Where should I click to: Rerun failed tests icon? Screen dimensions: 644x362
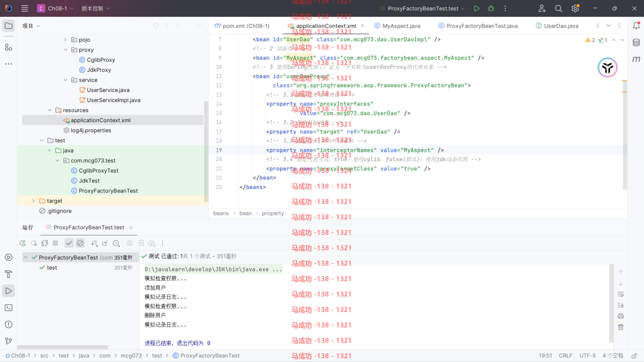click(34, 243)
